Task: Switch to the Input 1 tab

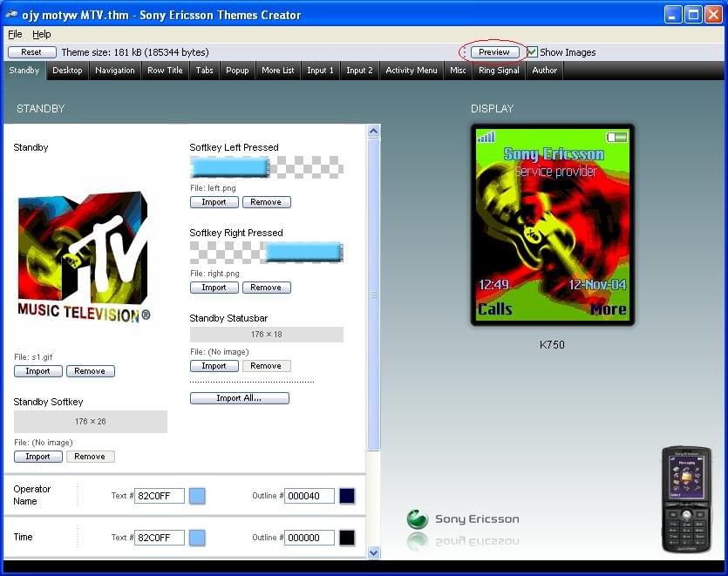Action: [320, 71]
